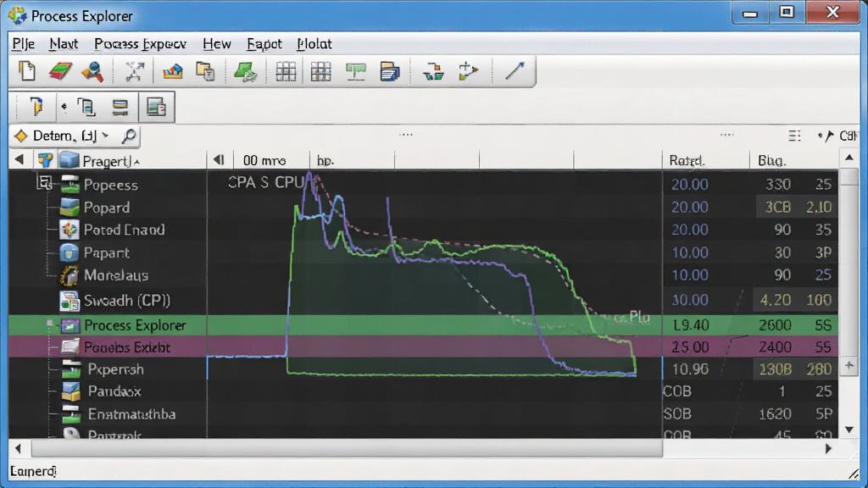
Task: Click the horizontal bars icon in second toolbar
Action: tap(120, 107)
